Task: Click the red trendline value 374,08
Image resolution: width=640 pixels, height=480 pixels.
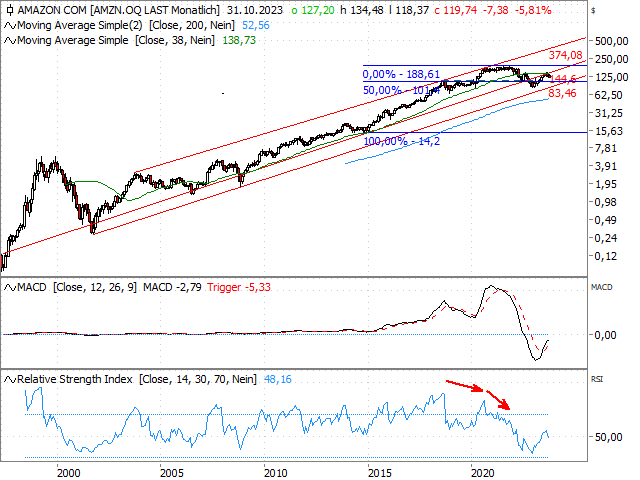Action: [565, 55]
